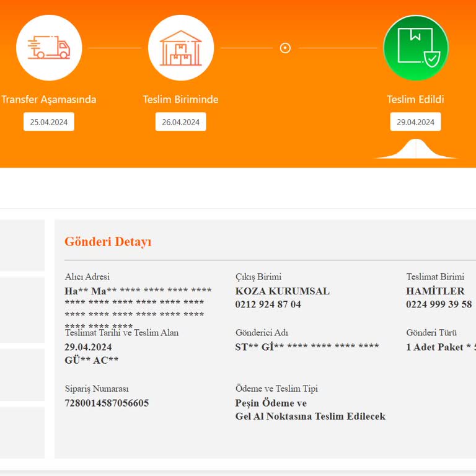Click the order number 7280014587056605

(107, 403)
